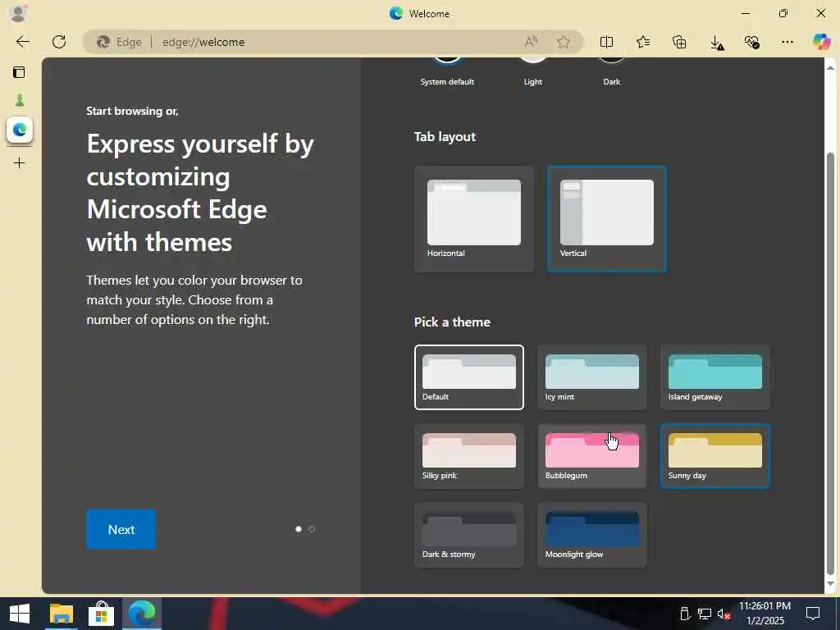
Task: Select Vertical tab layout
Action: pos(606,219)
